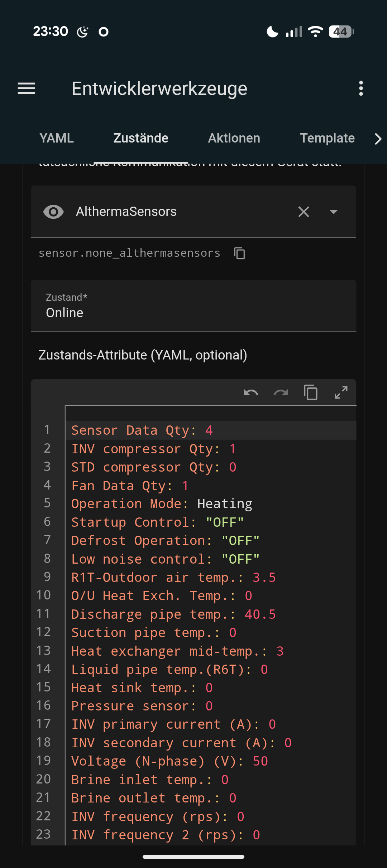Open the hamburger navigation menu
Screen dimensions: 387x868
[26, 88]
